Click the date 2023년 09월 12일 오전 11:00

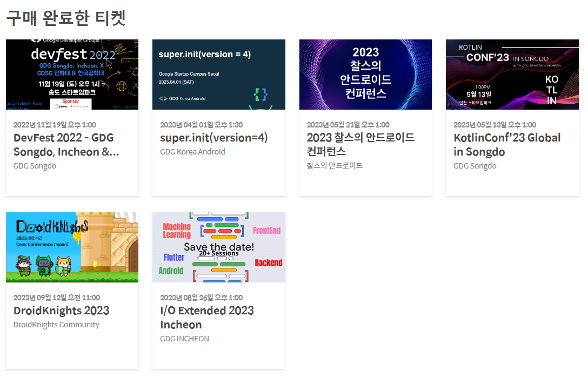click(x=57, y=298)
